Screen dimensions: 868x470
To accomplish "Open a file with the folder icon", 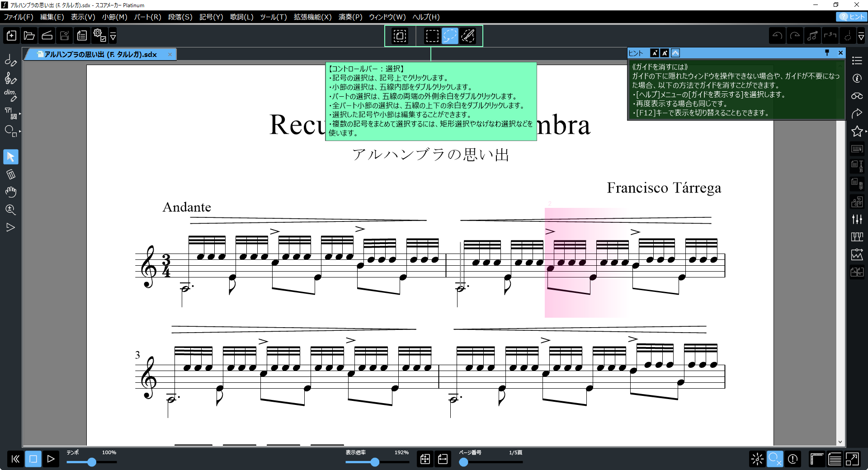I will [x=29, y=35].
